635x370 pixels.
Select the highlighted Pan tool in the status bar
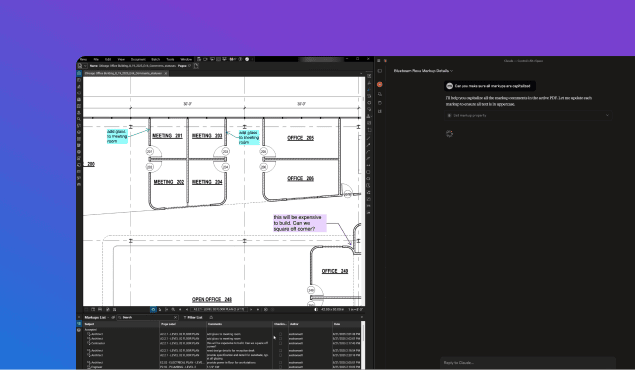pyautogui.click(x=153, y=309)
